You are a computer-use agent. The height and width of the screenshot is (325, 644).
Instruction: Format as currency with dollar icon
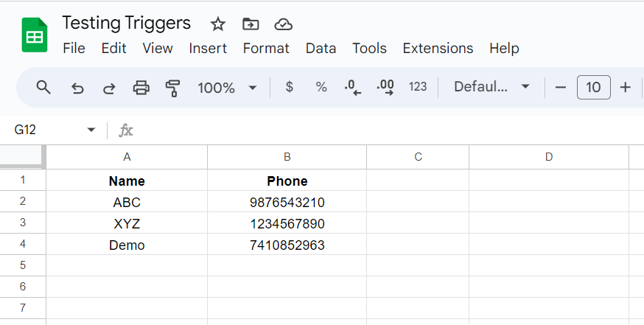pyautogui.click(x=289, y=87)
